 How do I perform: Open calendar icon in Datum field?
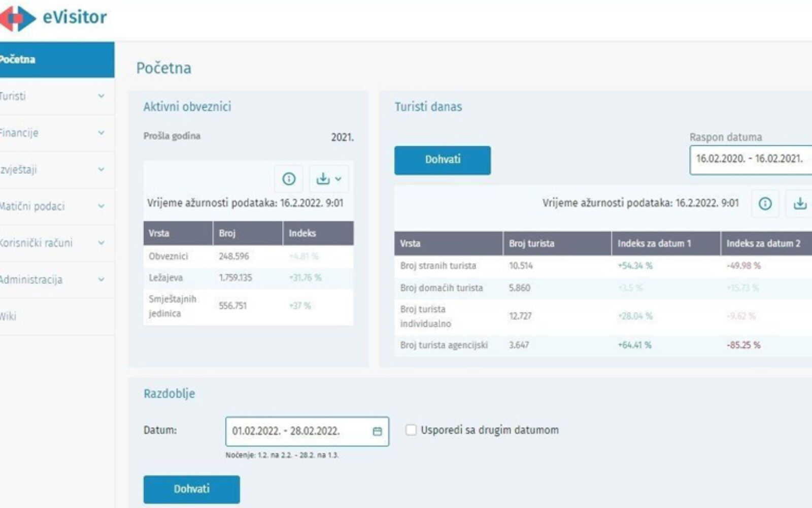click(377, 431)
